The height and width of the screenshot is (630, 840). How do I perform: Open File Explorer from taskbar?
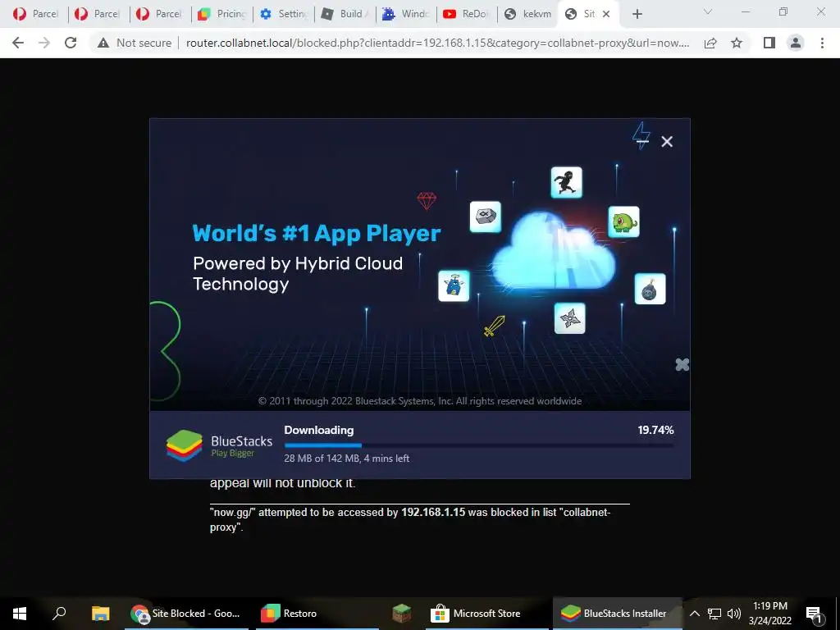click(x=100, y=614)
